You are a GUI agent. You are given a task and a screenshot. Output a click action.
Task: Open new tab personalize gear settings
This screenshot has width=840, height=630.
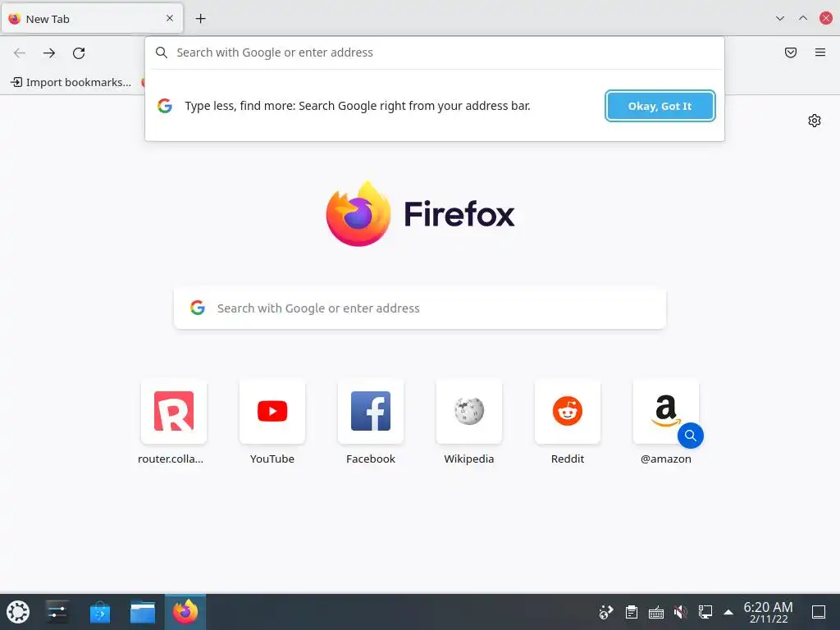point(815,121)
